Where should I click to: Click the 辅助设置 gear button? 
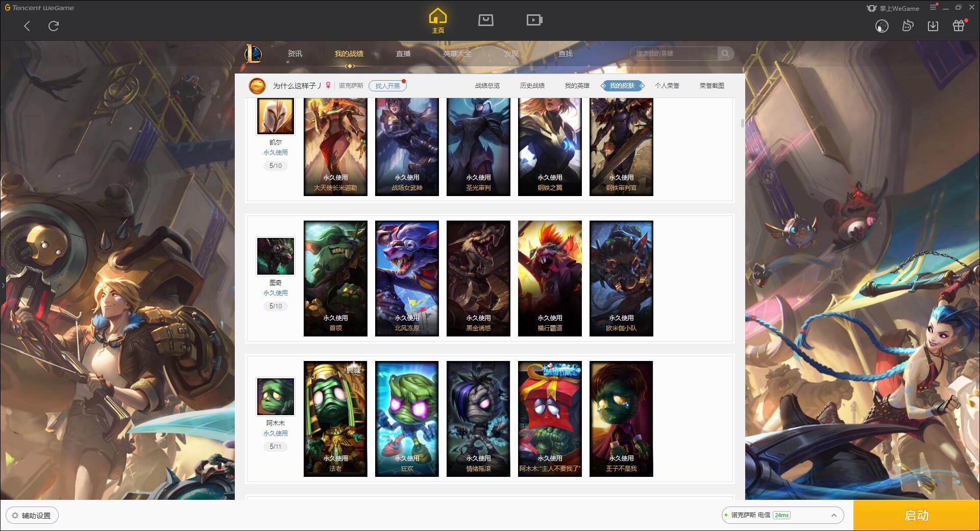pyautogui.click(x=32, y=516)
